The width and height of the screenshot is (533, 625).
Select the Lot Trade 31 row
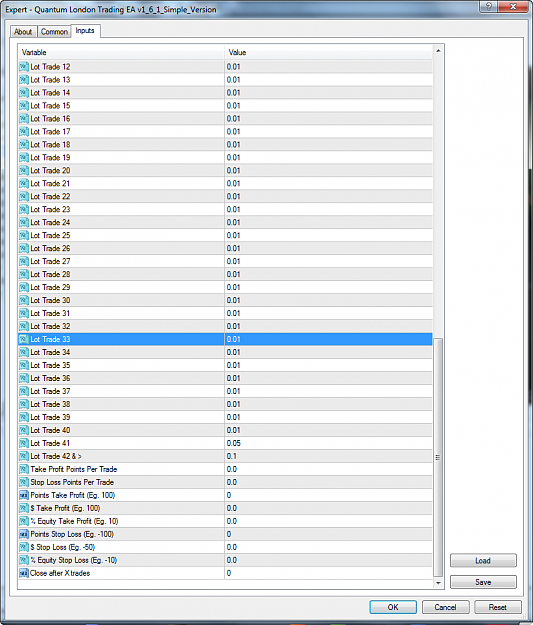pyautogui.click(x=225, y=313)
